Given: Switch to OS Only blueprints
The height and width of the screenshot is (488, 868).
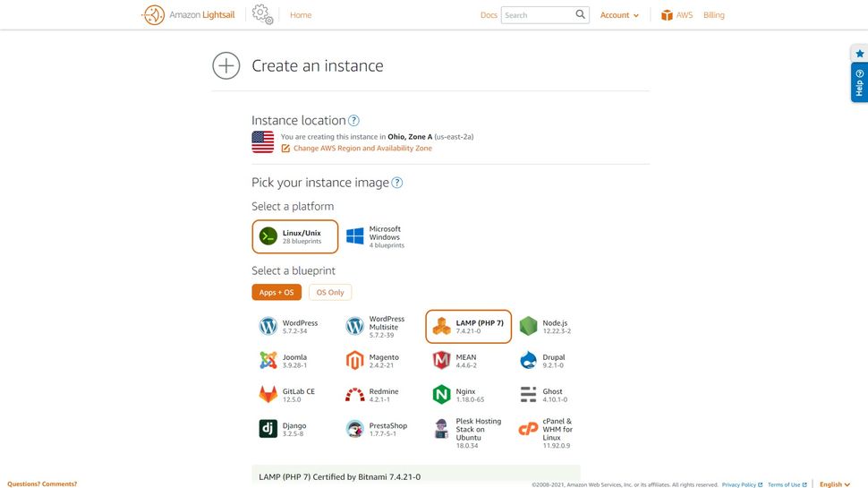Looking at the screenshot, I should (x=330, y=292).
